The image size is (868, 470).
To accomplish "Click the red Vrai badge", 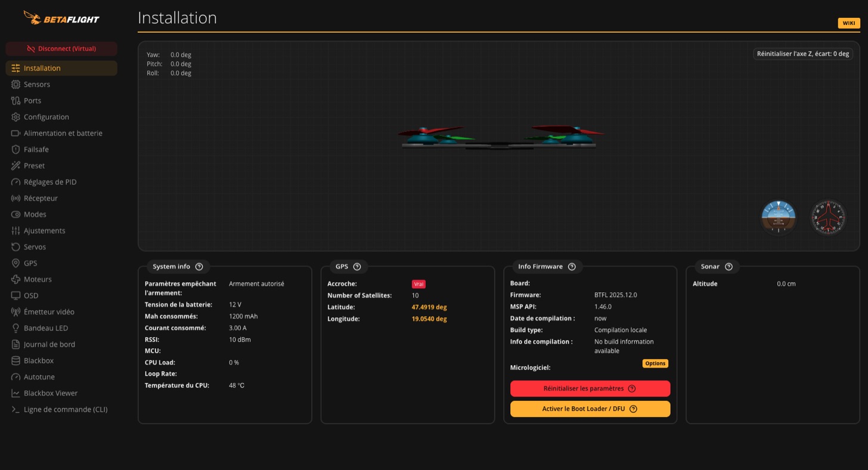I will click(418, 285).
